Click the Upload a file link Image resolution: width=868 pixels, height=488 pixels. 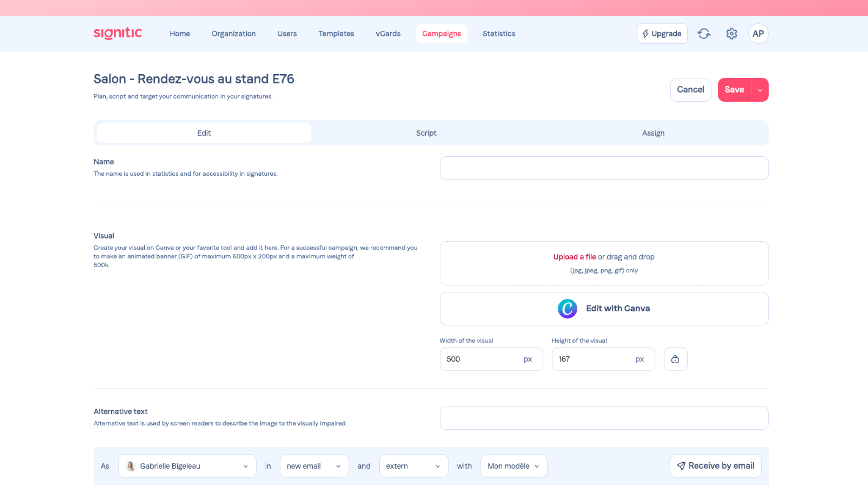click(x=574, y=257)
